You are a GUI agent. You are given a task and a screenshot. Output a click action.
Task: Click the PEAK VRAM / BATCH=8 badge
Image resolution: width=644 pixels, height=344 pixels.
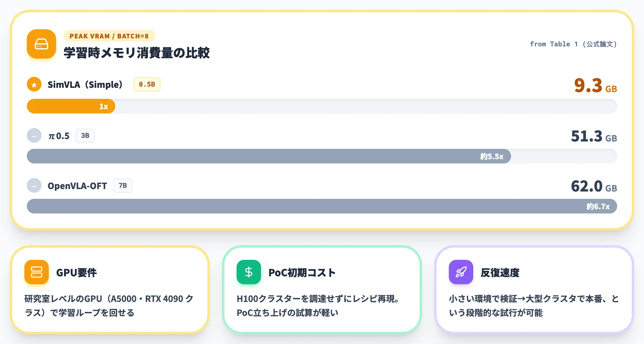click(x=109, y=36)
